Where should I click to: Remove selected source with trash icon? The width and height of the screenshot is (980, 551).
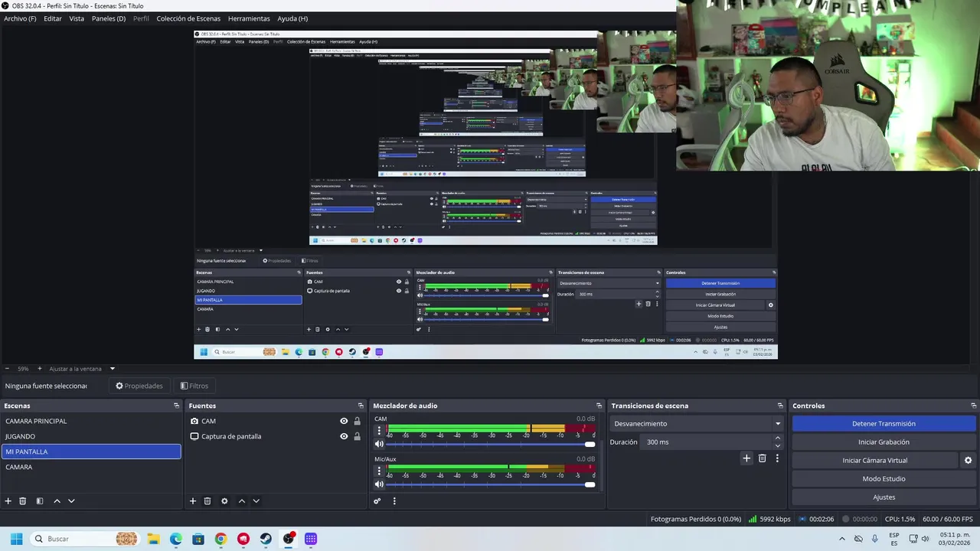coord(207,501)
